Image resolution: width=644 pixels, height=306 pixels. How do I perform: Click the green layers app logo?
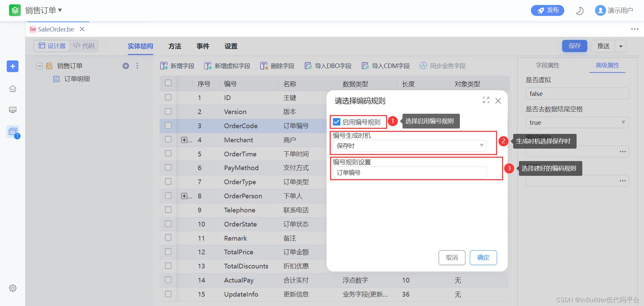click(x=15, y=10)
